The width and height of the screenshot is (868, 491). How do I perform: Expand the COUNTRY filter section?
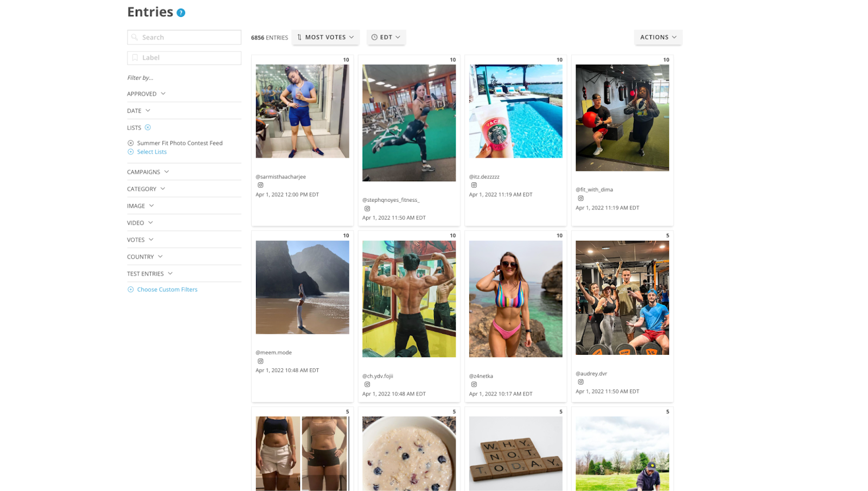coord(145,257)
